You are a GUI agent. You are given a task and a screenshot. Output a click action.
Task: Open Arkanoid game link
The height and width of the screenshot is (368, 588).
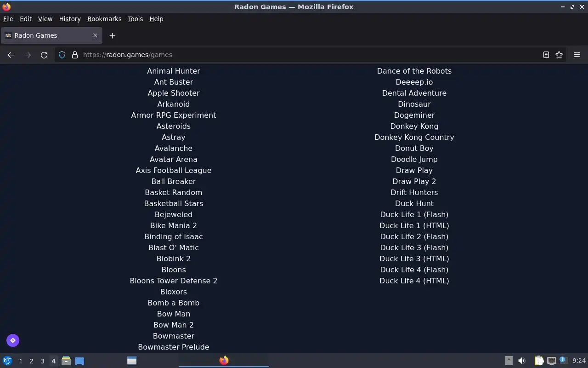pos(174,104)
